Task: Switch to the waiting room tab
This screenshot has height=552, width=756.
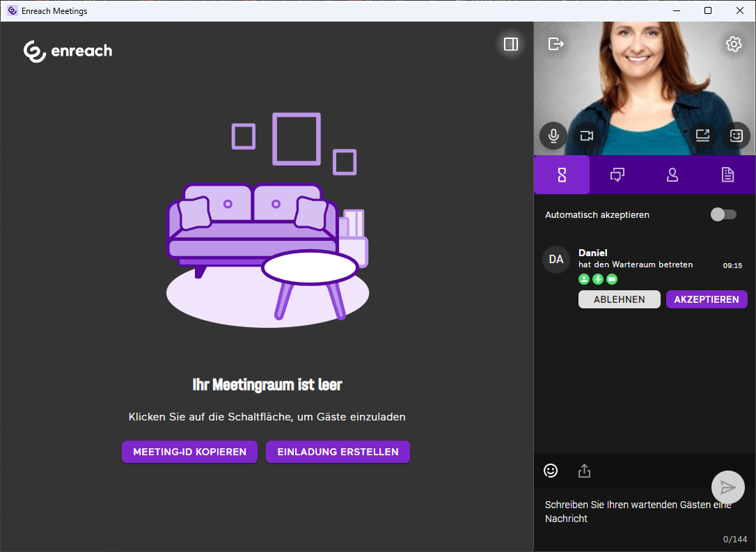Action: [562, 175]
